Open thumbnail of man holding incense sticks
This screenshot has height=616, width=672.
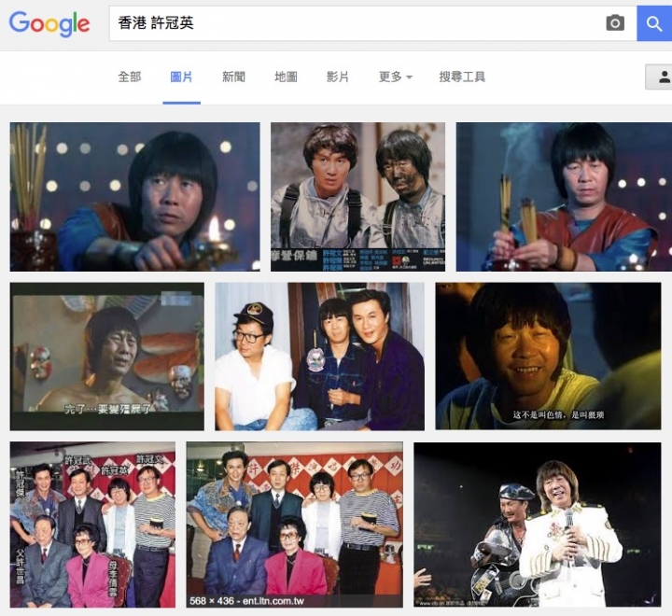pos(564,197)
